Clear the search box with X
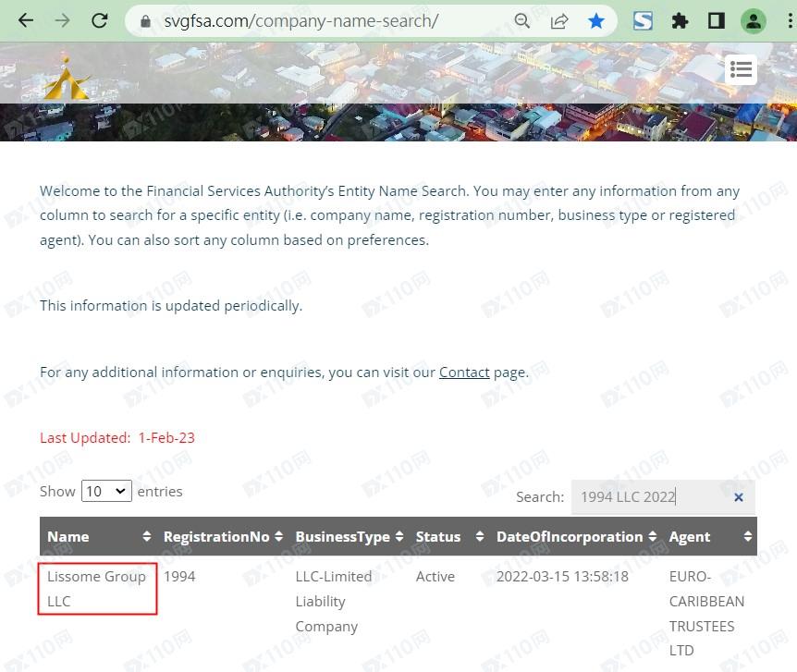Screen dimensions: 797x672 (x=739, y=497)
